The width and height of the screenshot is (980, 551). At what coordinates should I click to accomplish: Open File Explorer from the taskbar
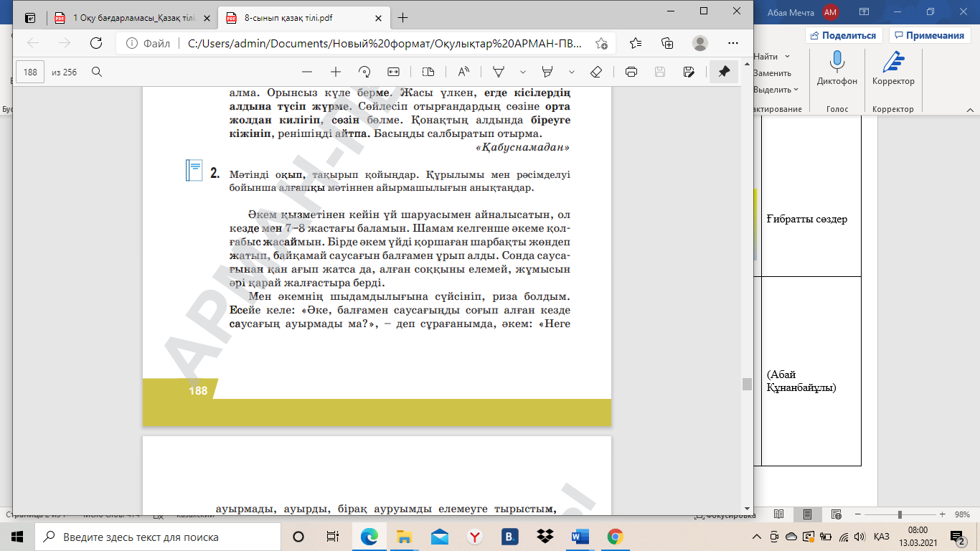click(x=405, y=537)
